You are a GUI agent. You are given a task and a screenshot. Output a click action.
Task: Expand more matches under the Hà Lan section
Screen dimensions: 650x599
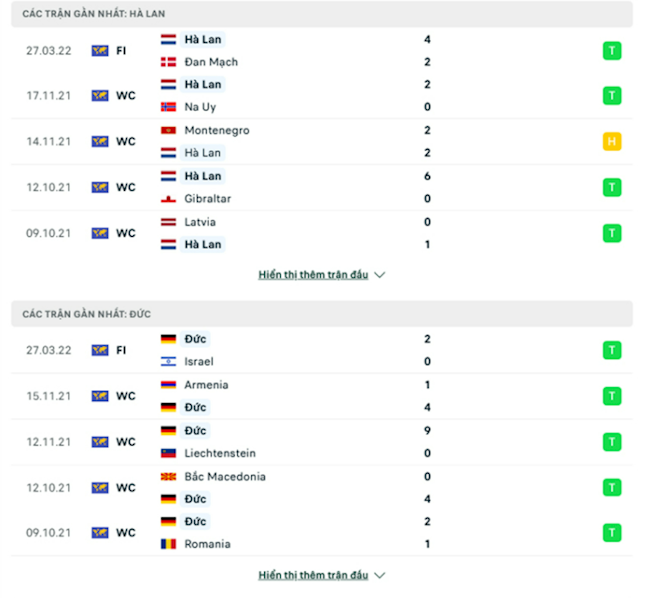point(313,275)
